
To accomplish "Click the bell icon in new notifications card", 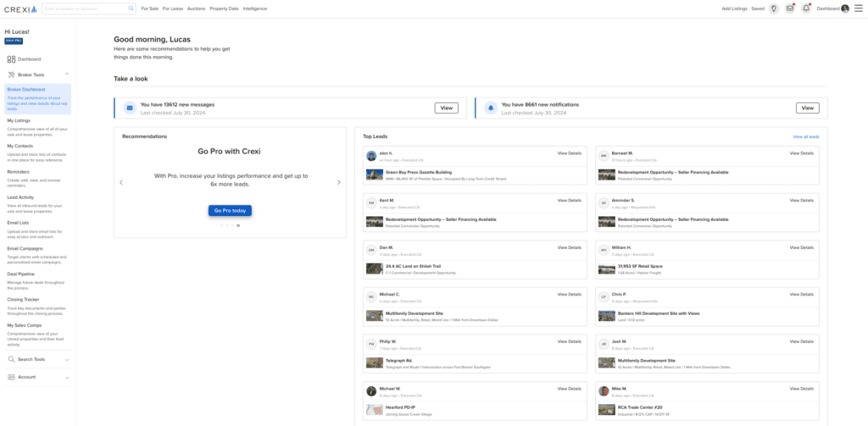I will click(491, 108).
